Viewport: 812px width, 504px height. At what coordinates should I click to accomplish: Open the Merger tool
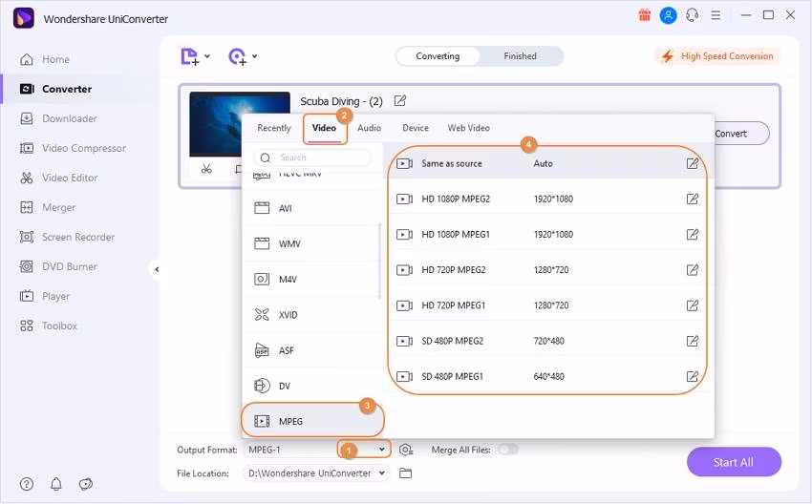click(x=47, y=207)
